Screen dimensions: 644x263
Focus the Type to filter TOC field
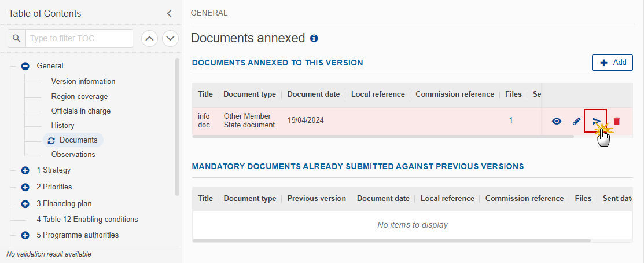[x=79, y=38]
